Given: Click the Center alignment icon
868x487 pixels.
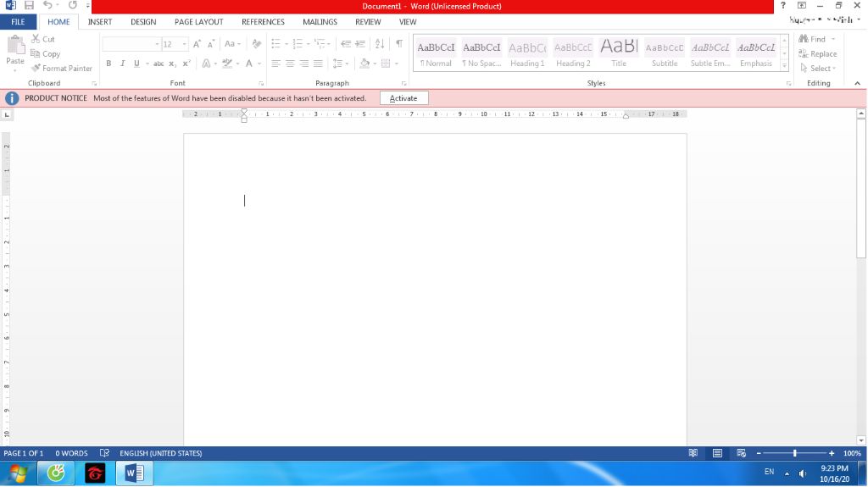Looking at the screenshot, I should (x=290, y=64).
